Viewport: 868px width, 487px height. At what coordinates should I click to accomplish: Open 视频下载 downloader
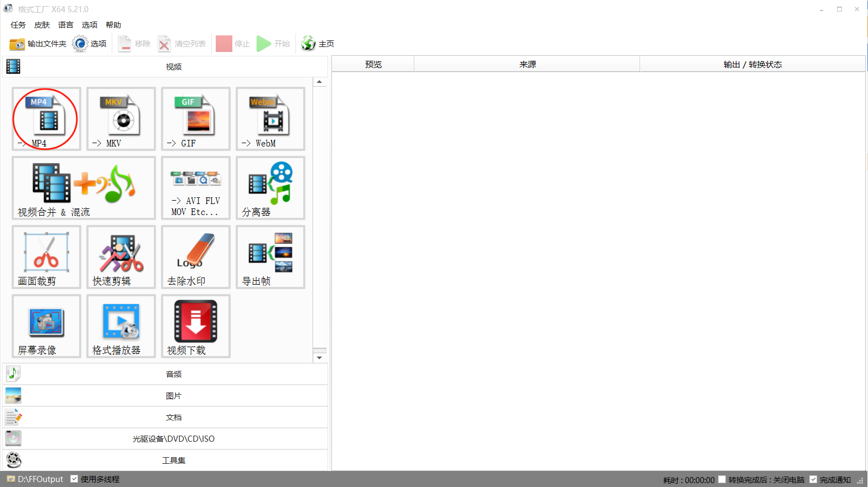tap(196, 326)
